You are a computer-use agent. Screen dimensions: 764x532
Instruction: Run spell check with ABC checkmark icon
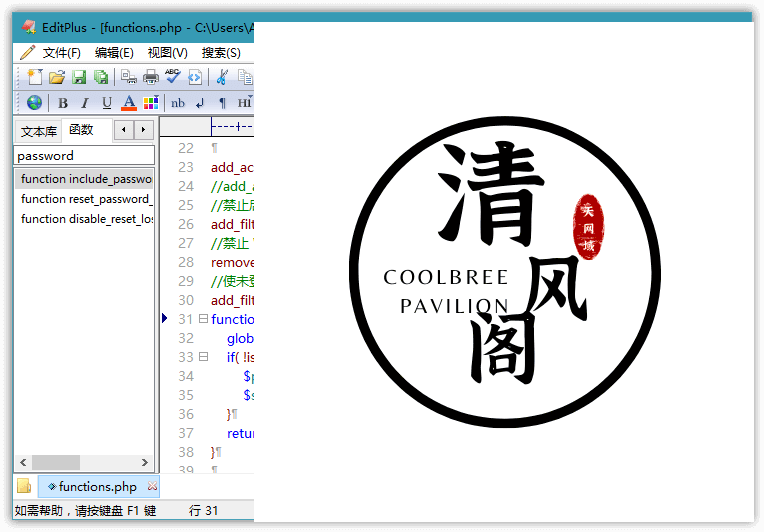[173, 76]
